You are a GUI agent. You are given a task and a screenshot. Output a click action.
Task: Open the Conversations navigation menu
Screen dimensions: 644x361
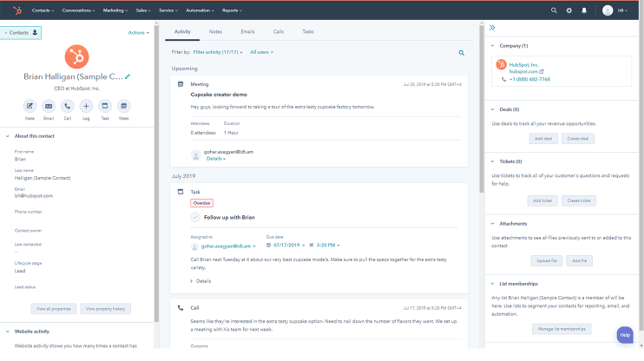click(78, 10)
